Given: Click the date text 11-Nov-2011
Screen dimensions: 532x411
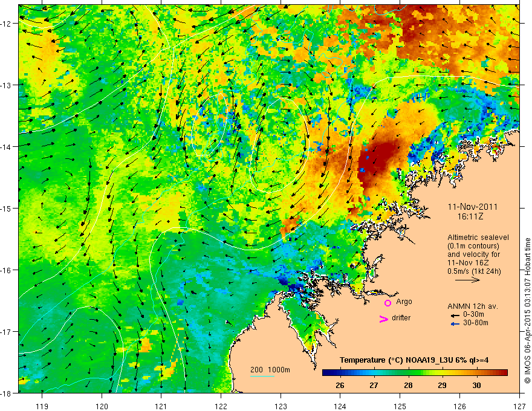Looking at the screenshot, I should click(x=472, y=207).
